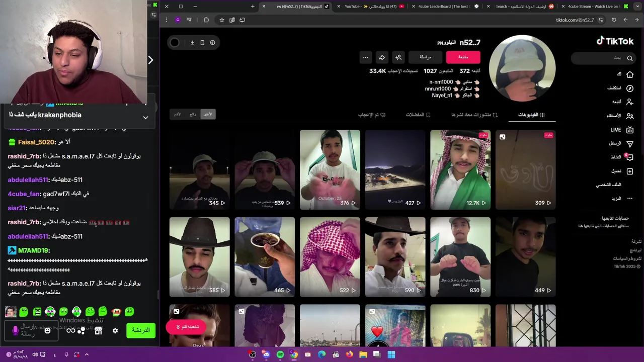Click the browser reload button
Screen dimensions: 644x362
click(614, 20)
